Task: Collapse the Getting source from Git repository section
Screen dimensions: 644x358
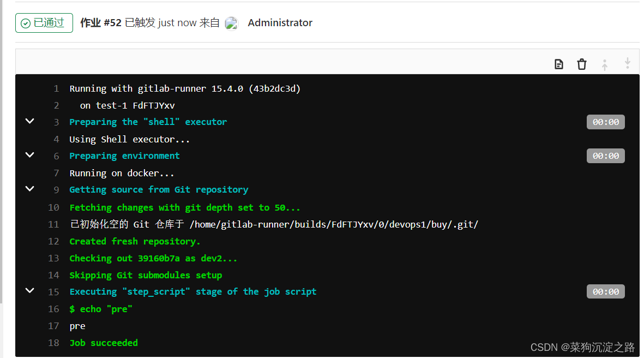Action: pyautogui.click(x=29, y=188)
